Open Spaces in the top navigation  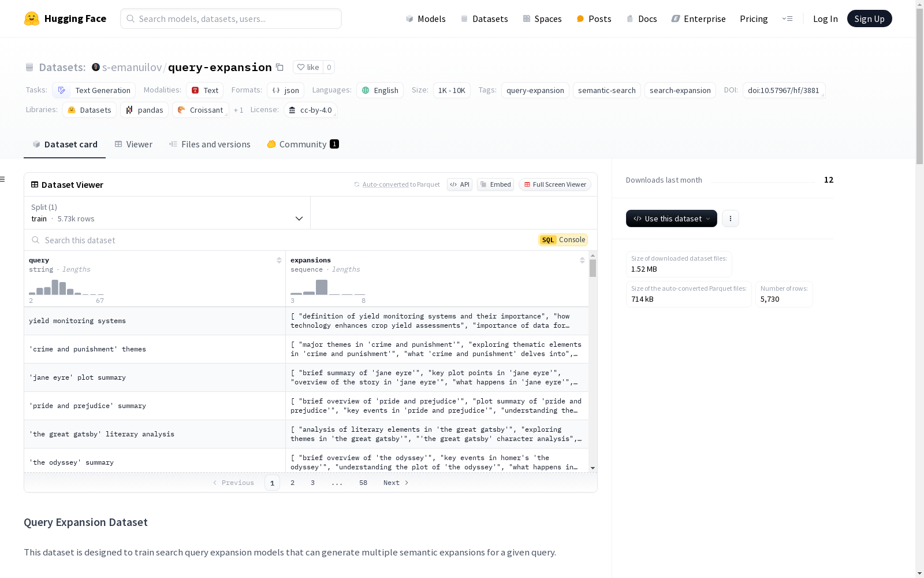542,18
